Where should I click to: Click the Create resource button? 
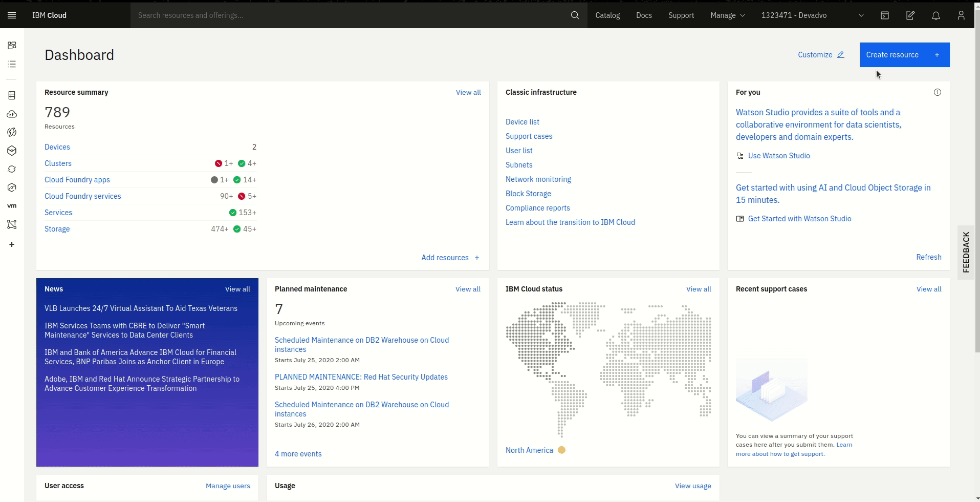904,55
